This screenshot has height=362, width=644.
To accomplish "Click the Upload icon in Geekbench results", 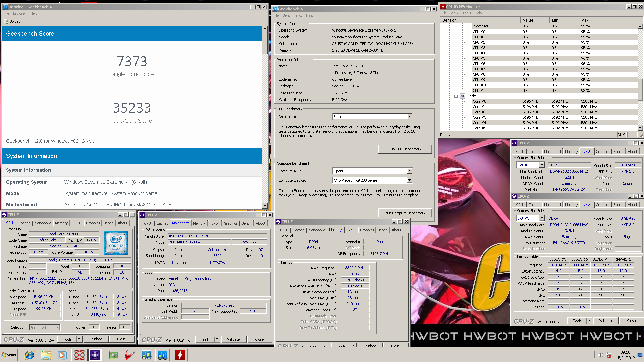I will click(6, 21).
